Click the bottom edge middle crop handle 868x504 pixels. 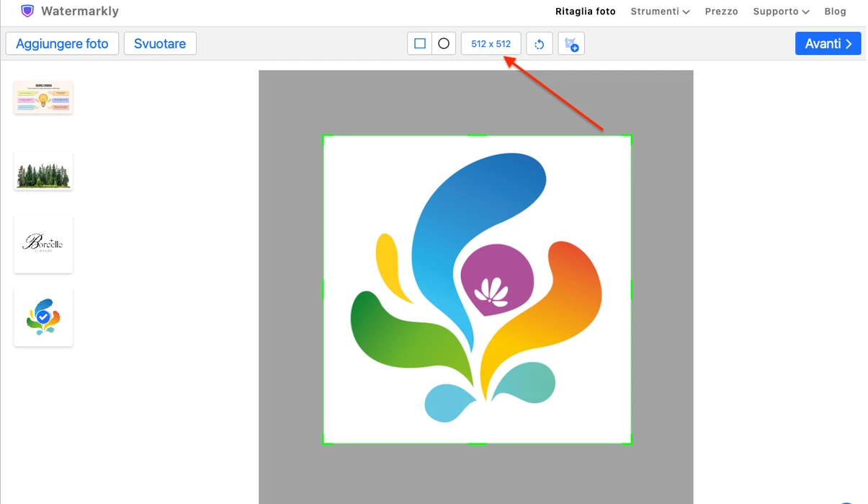pos(478,443)
